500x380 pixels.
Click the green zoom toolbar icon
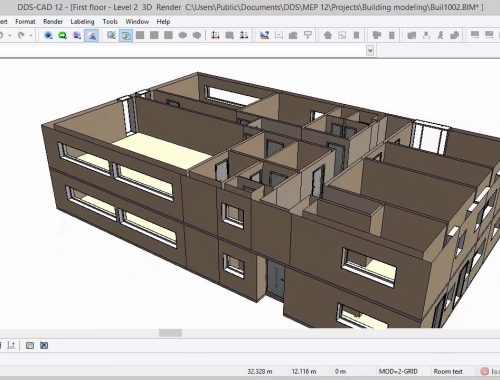click(62, 35)
